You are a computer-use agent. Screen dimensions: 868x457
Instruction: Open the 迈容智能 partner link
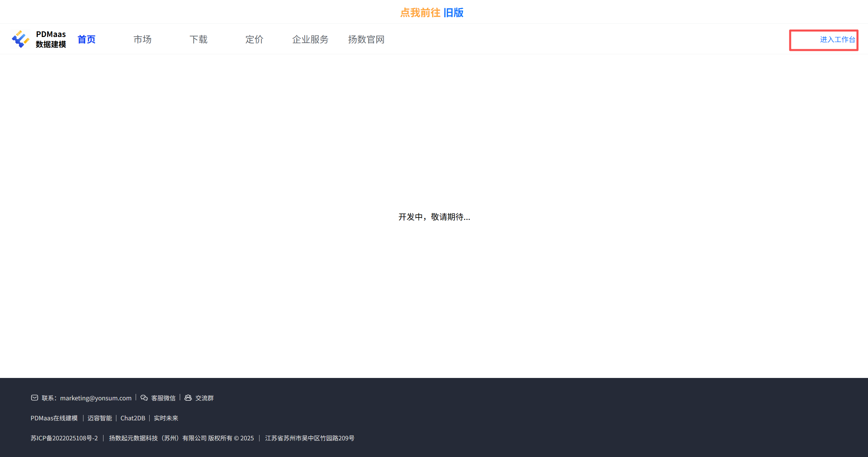[100, 418]
